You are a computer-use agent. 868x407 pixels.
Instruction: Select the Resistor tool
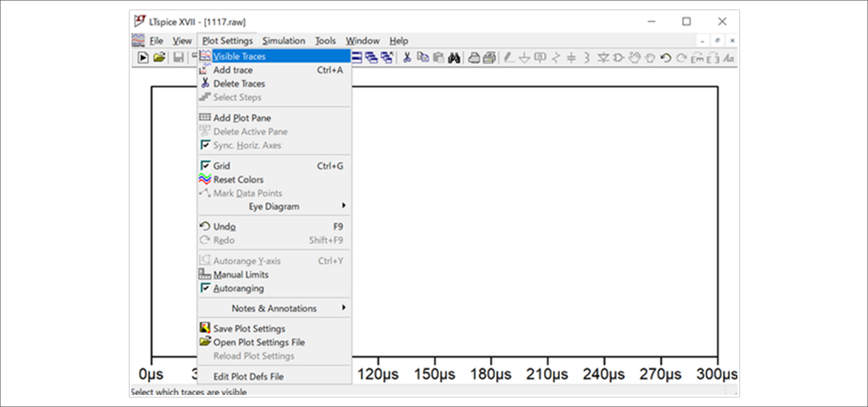tap(556, 58)
